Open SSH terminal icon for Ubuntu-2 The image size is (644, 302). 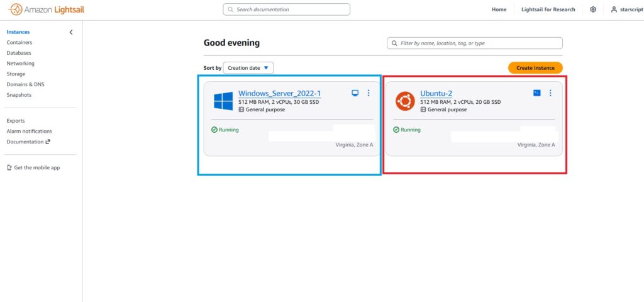tap(536, 93)
